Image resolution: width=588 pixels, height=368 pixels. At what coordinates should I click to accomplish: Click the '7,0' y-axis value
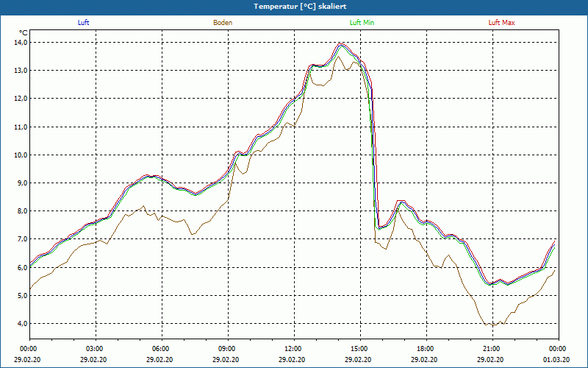pos(22,239)
